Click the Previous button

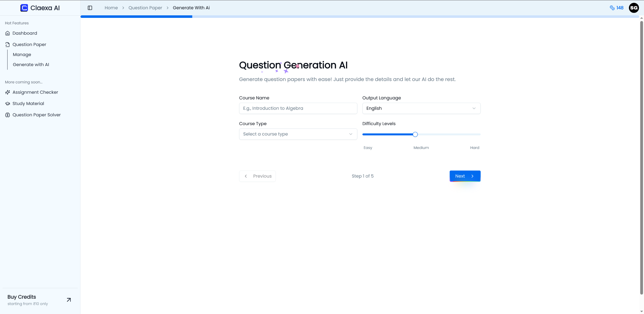tap(257, 176)
